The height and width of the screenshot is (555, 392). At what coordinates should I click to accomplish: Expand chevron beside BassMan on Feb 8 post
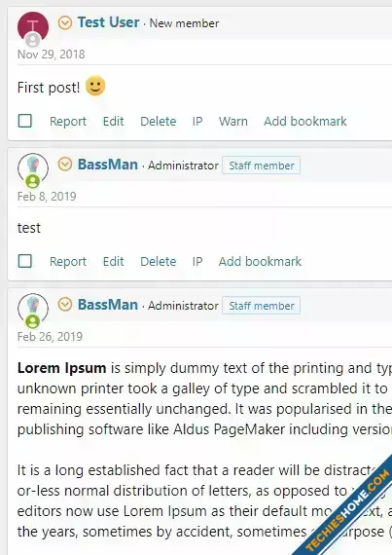point(65,165)
